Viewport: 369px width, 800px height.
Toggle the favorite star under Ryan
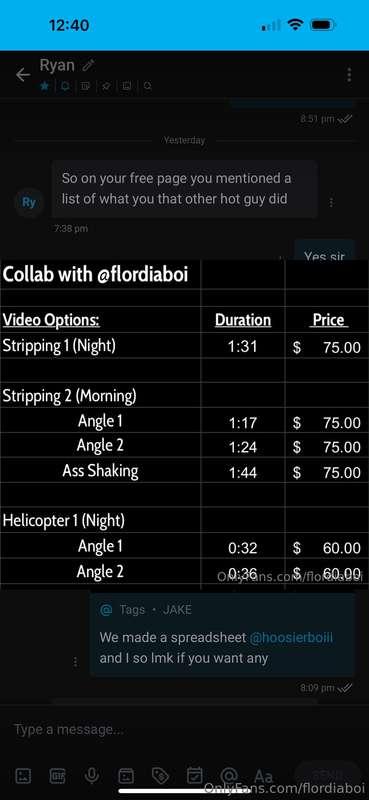(x=45, y=86)
